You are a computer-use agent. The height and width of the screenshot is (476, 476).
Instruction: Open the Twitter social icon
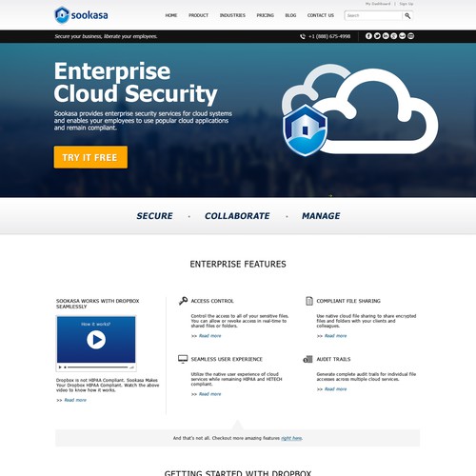click(x=377, y=36)
